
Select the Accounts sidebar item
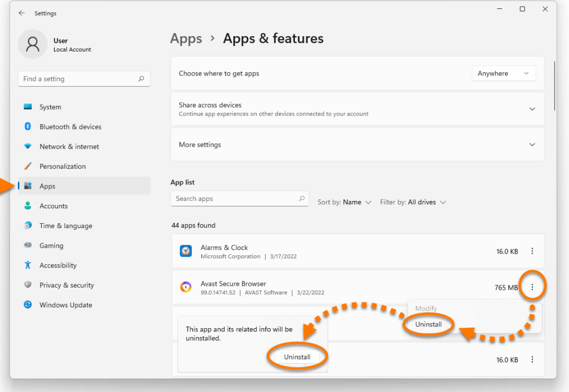[53, 206]
